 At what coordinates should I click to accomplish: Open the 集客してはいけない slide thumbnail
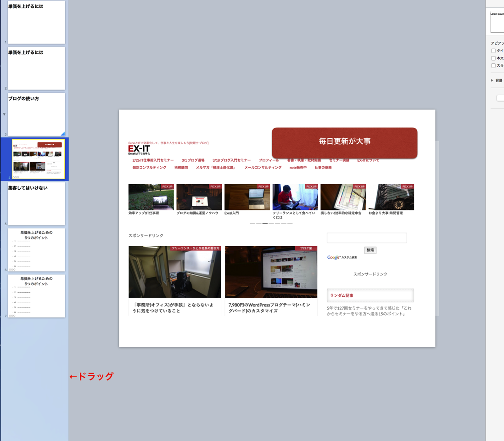(36, 204)
